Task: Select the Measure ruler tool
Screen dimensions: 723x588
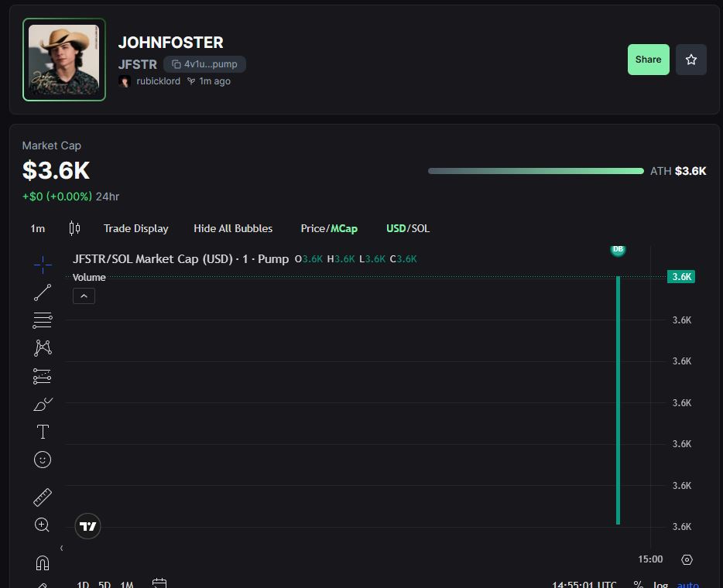Action: pyautogui.click(x=42, y=497)
